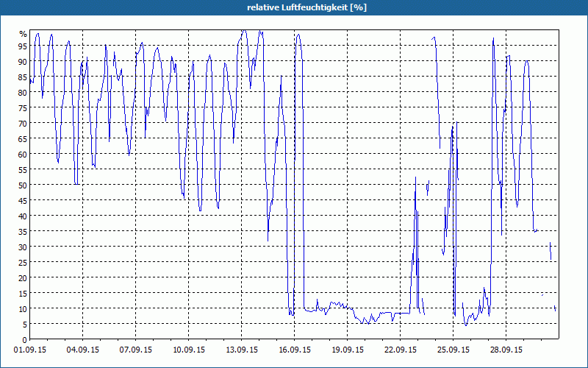Click the y-axis value 65

pos(23,139)
